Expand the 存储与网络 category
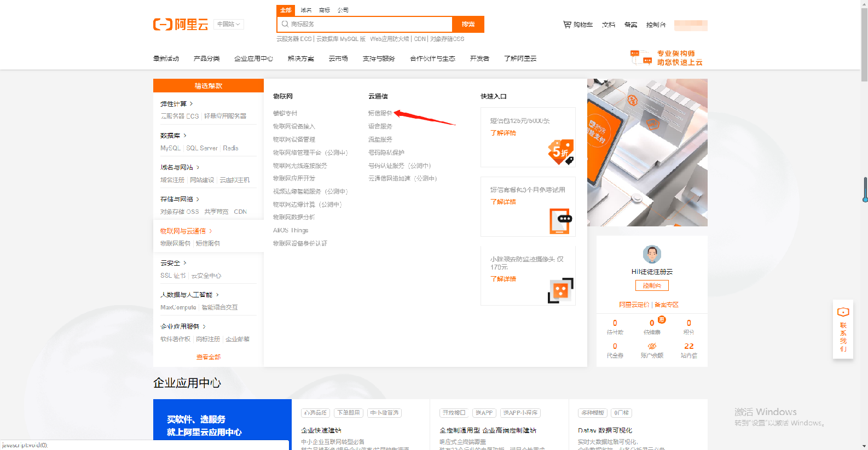This screenshot has width=868, height=450. (180, 199)
